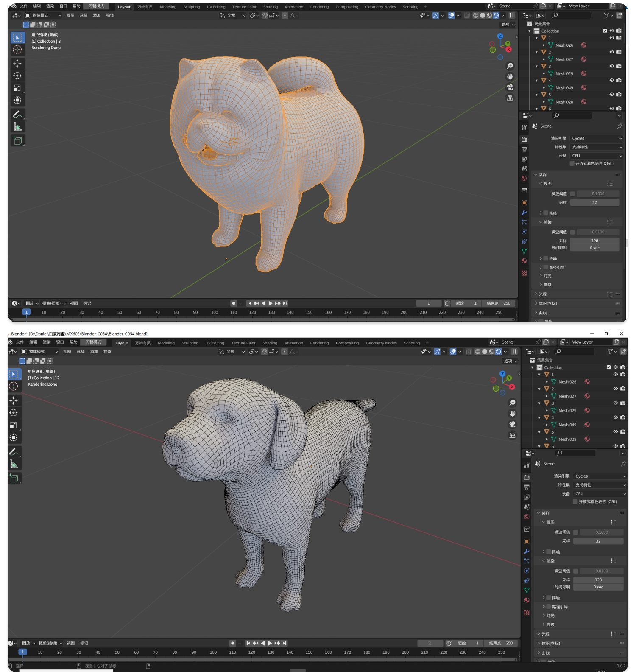Open 渲染 render menu in lower window
Screen dimensions: 636x672
47,342
